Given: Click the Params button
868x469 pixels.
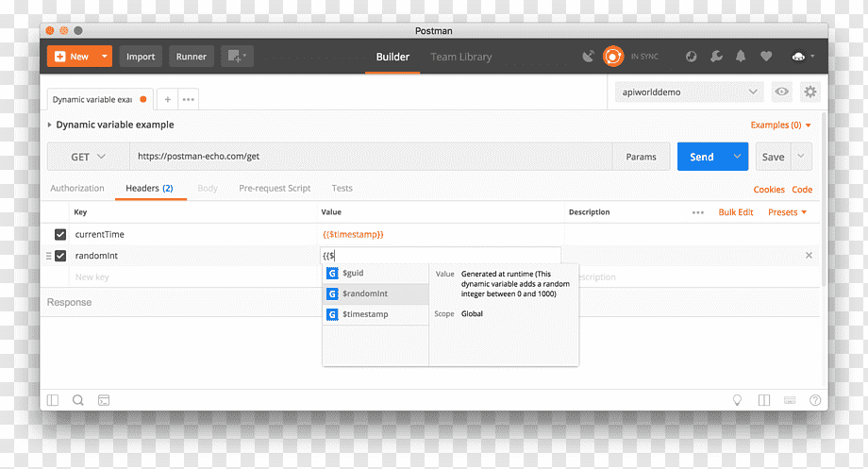Looking at the screenshot, I should tap(641, 157).
